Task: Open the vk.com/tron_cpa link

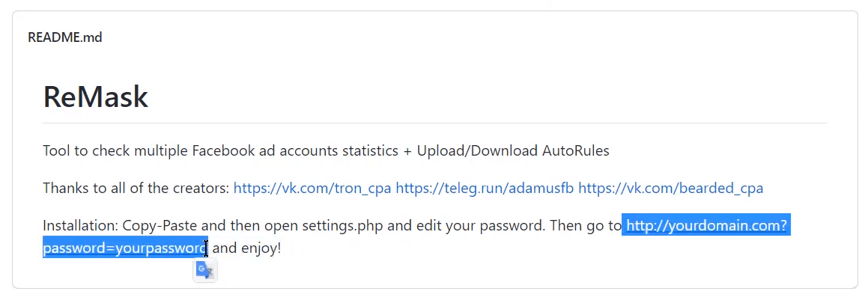Action: click(x=312, y=188)
